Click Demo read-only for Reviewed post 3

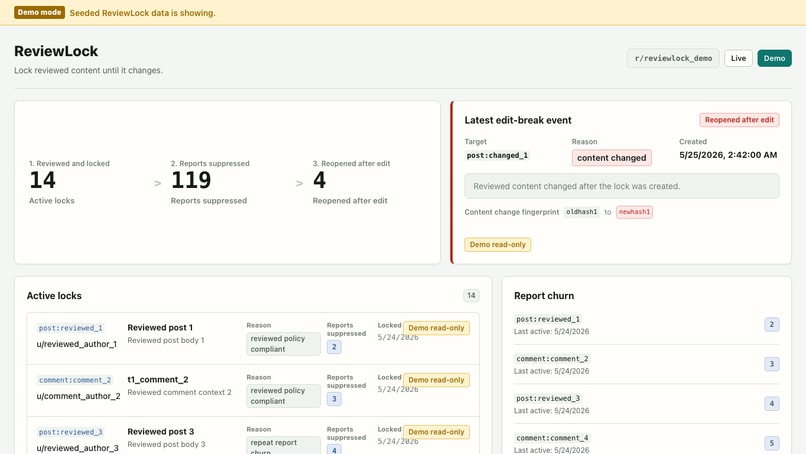click(436, 432)
